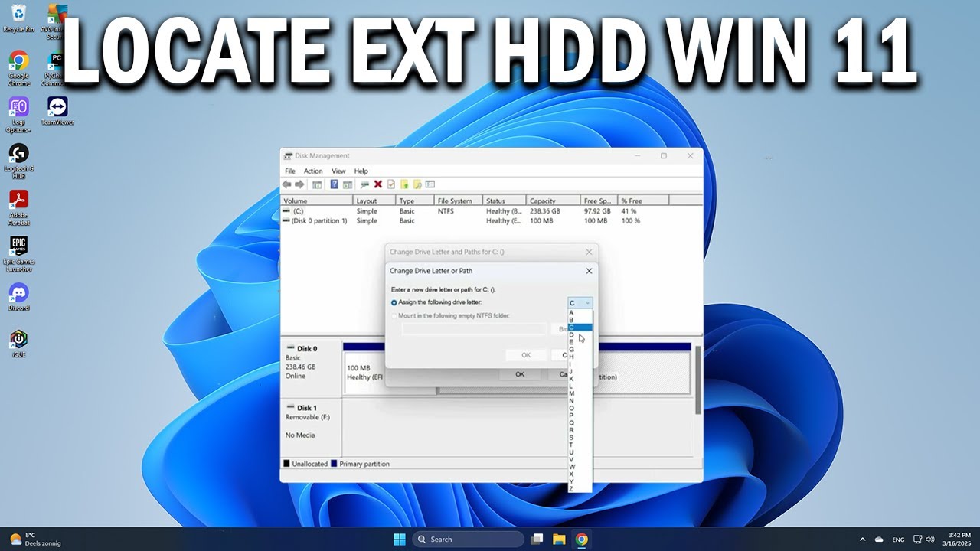Select the TeamViewer desktop icon
Viewport: 980px width, 551px height.
(x=57, y=111)
